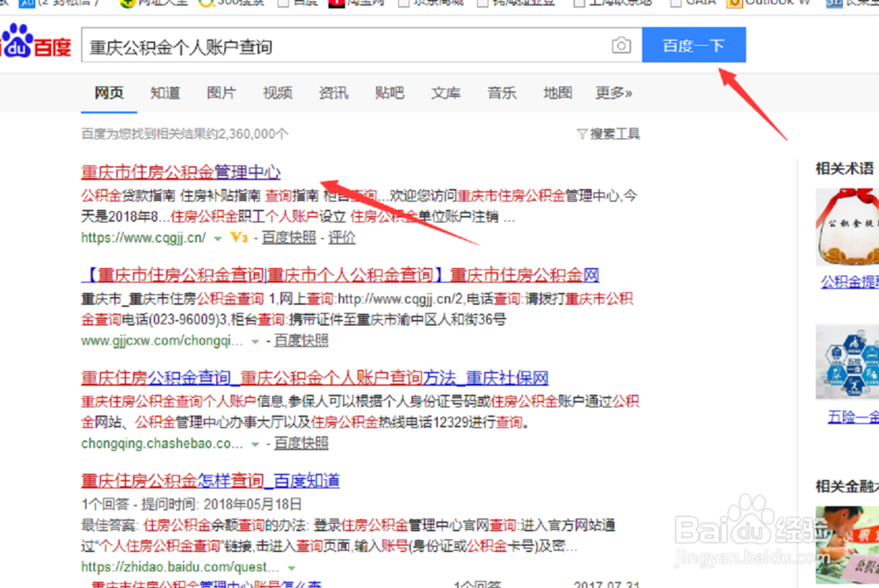The image size is (879, 588).
Task: Click text 1个回答 - 提问时间: 2018年05月18日
Action: [192, 504]
